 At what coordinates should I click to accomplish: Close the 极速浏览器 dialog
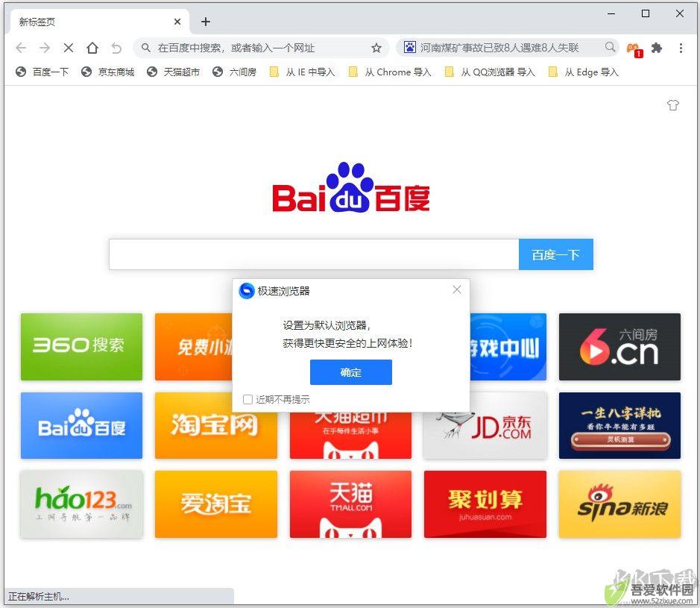click(457, 290)
